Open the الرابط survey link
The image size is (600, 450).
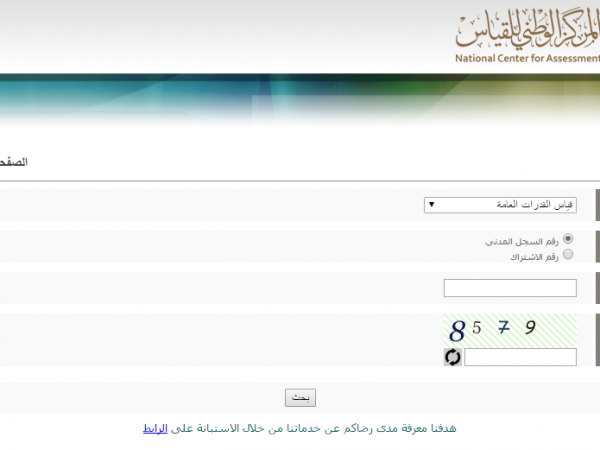click(156, 428)
